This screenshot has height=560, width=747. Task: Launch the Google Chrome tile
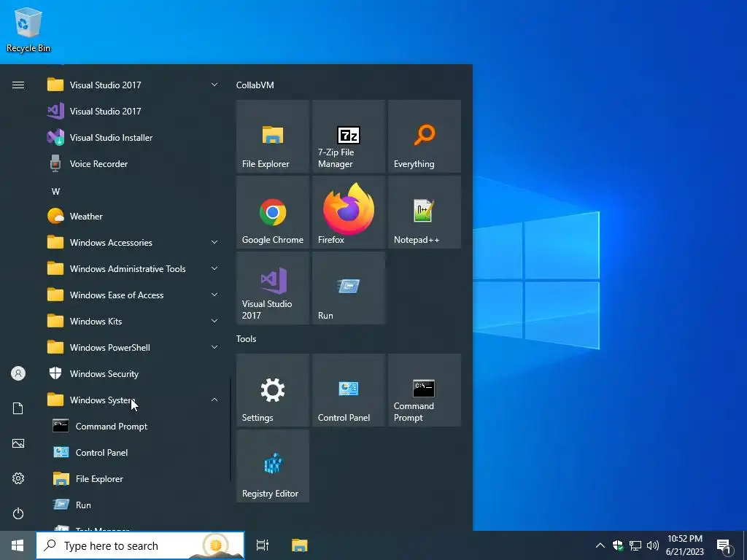[273, 212]
